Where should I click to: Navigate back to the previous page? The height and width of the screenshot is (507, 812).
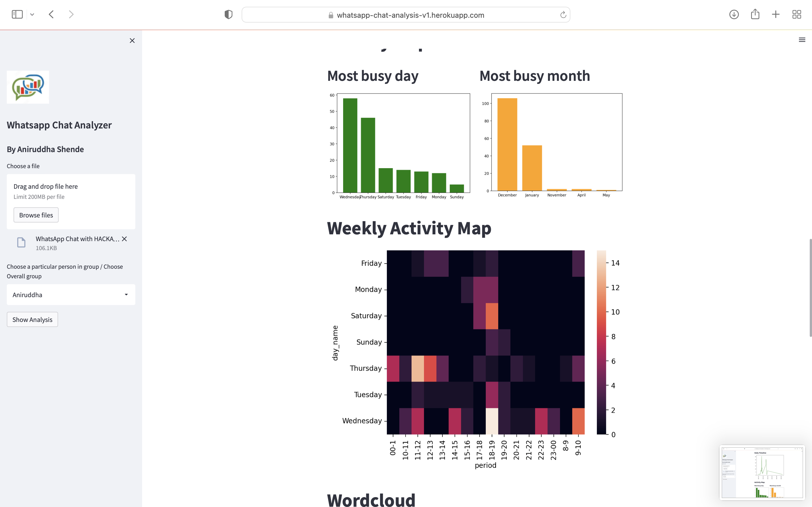coord(51,14)
